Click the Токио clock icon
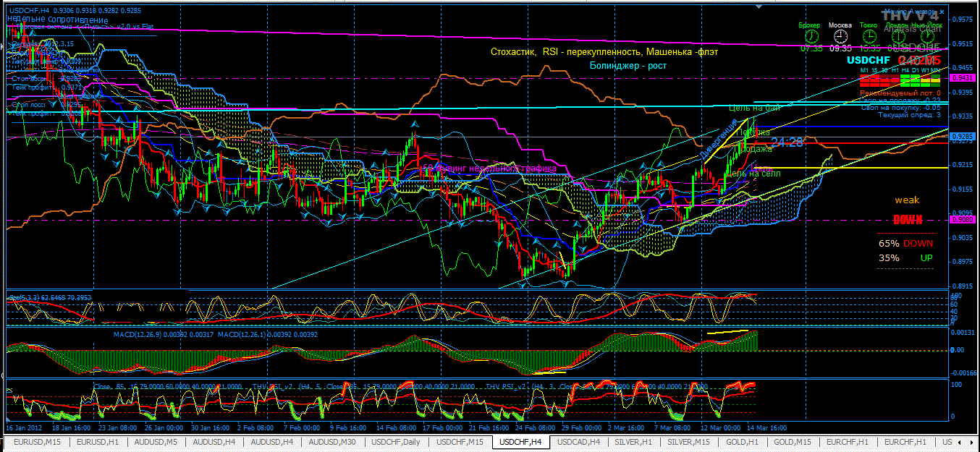The image size is (980, 452). click(869, 36)
